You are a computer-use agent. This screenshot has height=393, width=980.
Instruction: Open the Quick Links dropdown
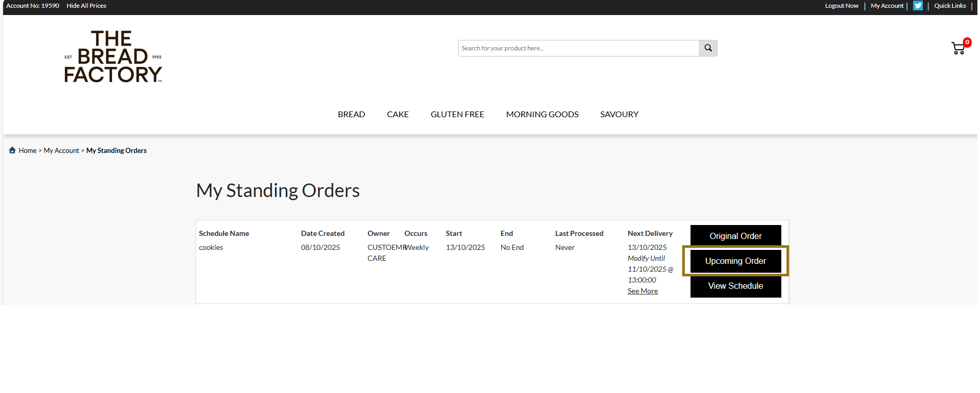point(950,6)
